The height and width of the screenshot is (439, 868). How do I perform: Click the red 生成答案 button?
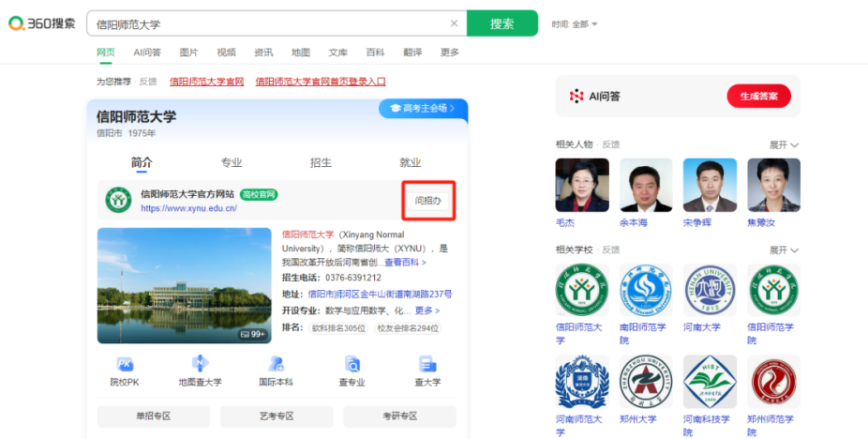(758, 96)
